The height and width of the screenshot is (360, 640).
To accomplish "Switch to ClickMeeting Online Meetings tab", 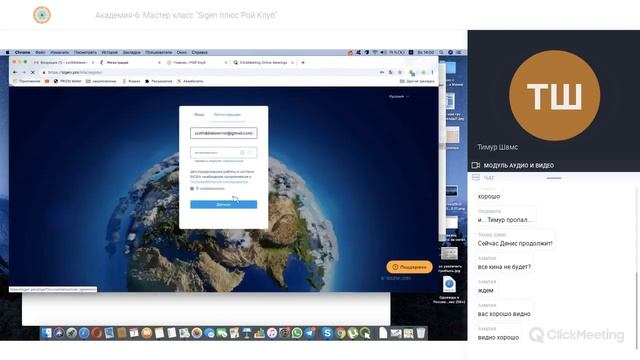I will click(262, 62).
